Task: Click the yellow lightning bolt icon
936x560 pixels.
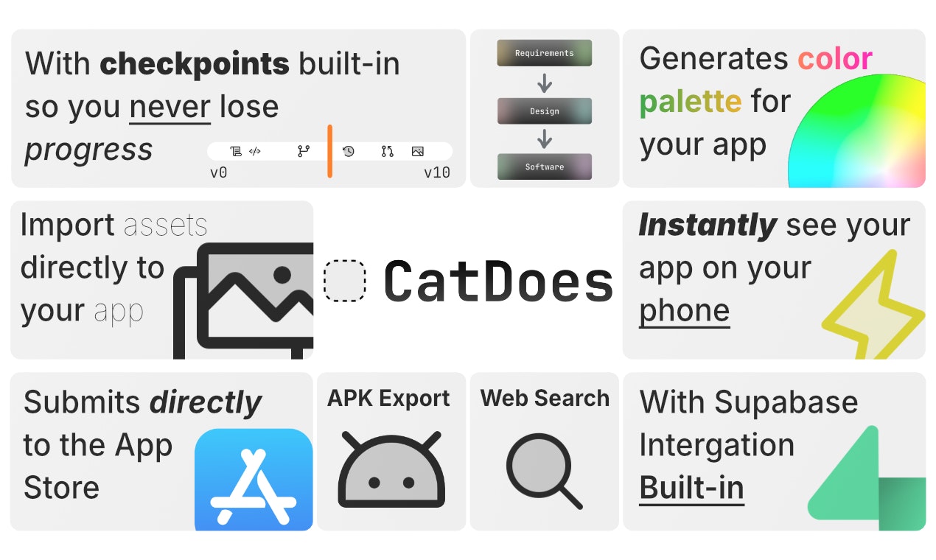Action: [x=874, y=310]
